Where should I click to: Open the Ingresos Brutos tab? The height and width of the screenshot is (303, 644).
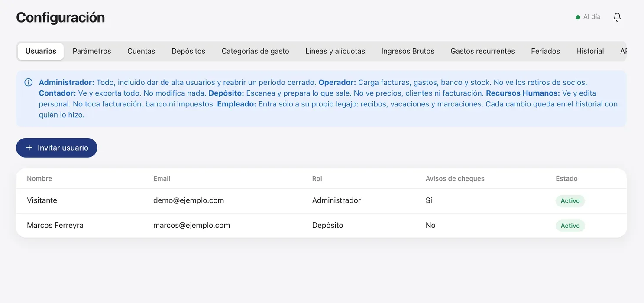coord(408,51)
